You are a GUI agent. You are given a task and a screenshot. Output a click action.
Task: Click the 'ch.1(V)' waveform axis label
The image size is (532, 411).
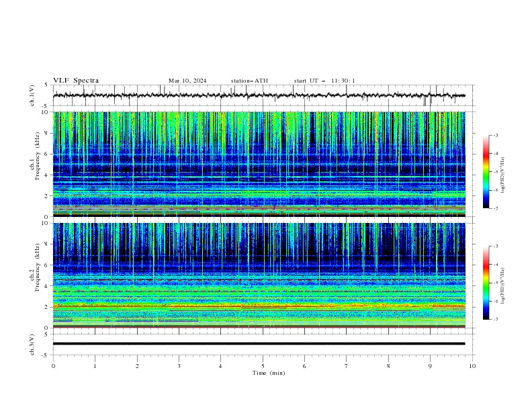[x=32, y=95]
